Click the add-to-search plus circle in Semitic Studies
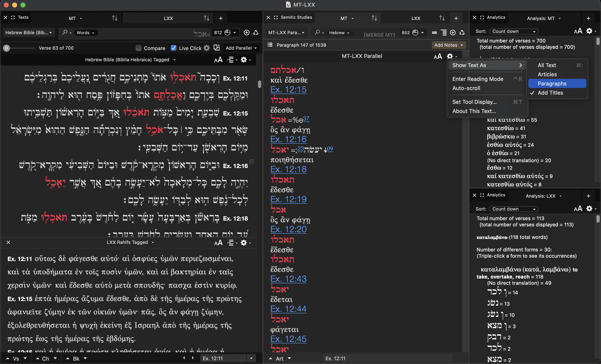The image size is (601, 364). tap(453, 32)
